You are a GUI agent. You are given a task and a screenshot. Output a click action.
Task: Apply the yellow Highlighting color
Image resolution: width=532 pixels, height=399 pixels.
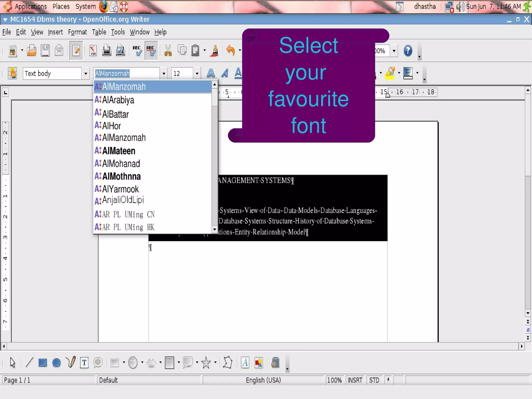click(390, 73)
